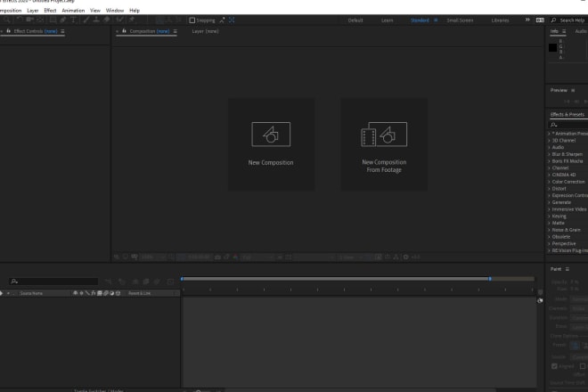Switch to the Learn workspace

387,20
